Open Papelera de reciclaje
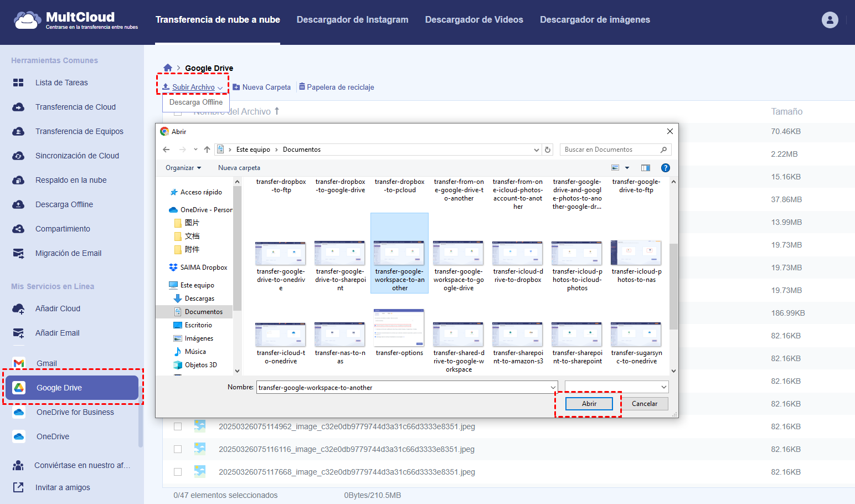Screen dimensions: 855x504 pyautogui.click(x=336, y=87)
